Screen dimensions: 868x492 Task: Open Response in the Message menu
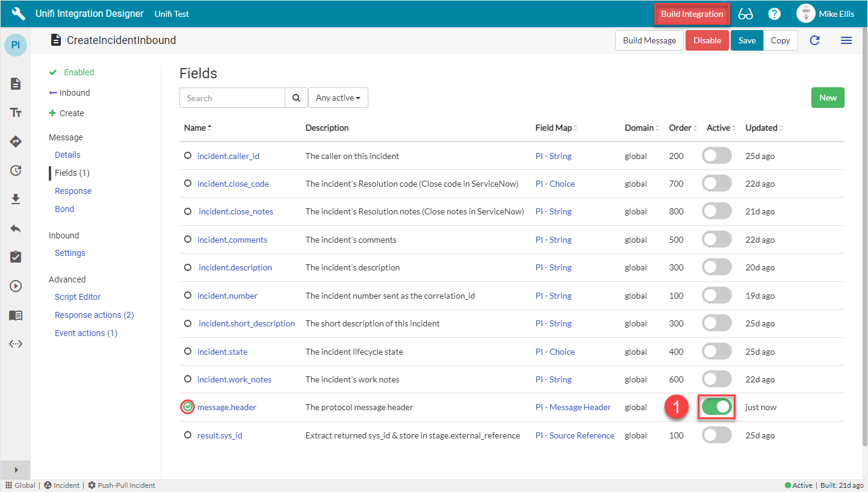point(73,191)
